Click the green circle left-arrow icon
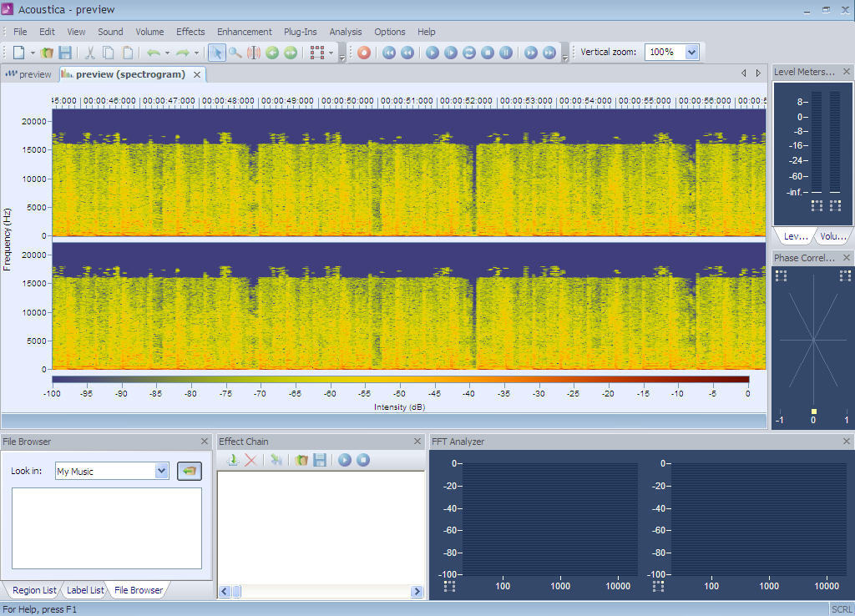 coord(272,53)
